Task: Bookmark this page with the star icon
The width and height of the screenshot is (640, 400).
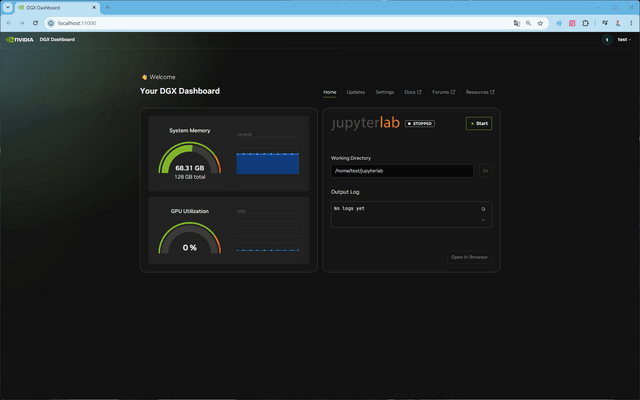Action: (540, 23)
